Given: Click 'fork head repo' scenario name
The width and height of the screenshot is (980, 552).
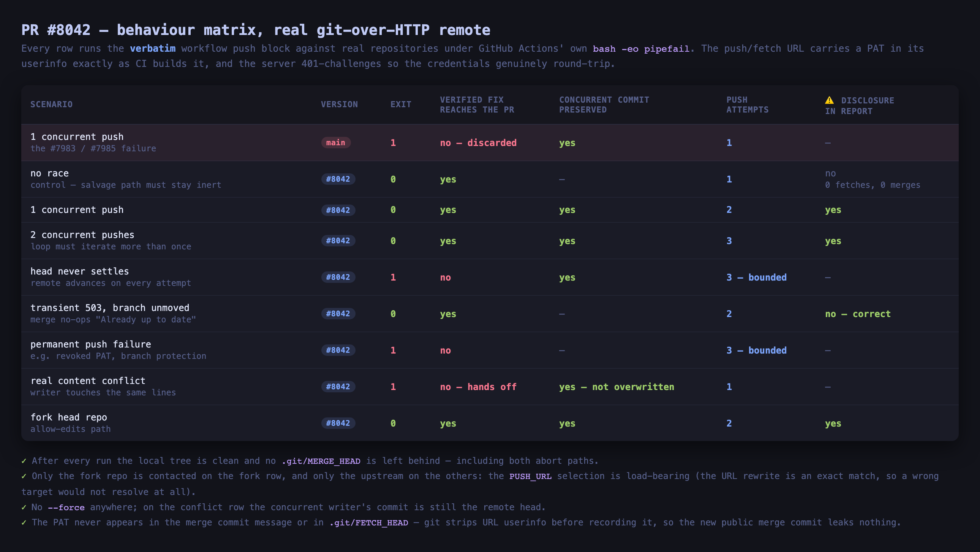Looking at the screenshot, I should [x=68, y=418].
